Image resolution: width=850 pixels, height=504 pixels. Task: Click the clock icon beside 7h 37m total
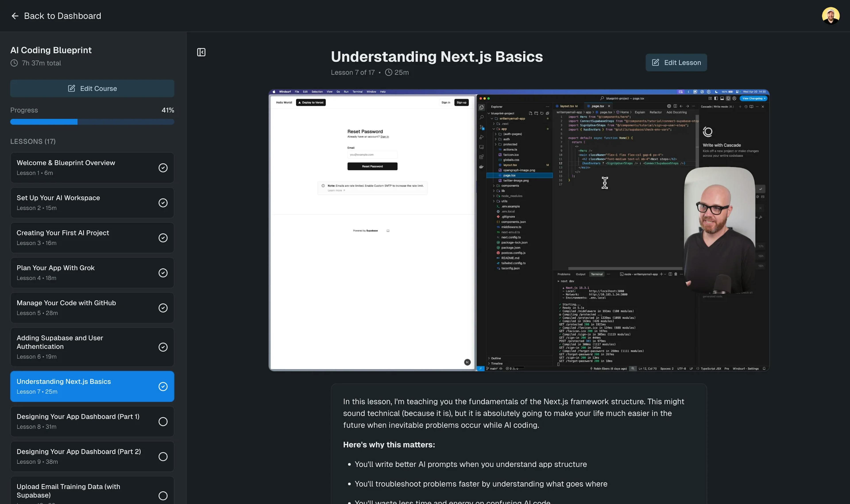[14, 63]
